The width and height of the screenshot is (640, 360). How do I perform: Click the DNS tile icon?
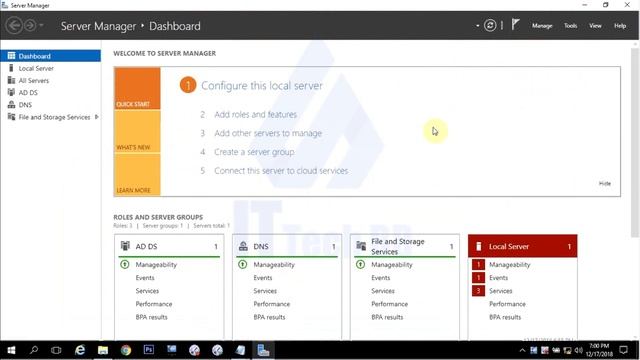tap(243, 246)
